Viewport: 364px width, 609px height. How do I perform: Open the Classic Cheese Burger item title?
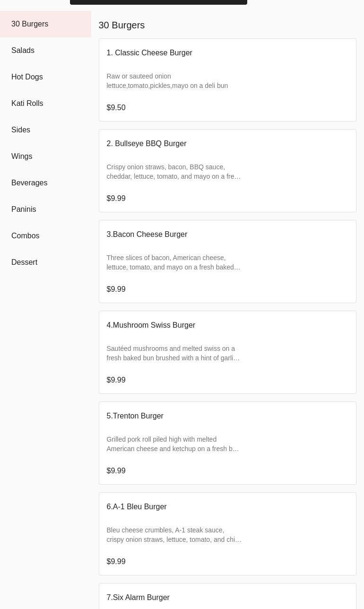coord(149,53)
